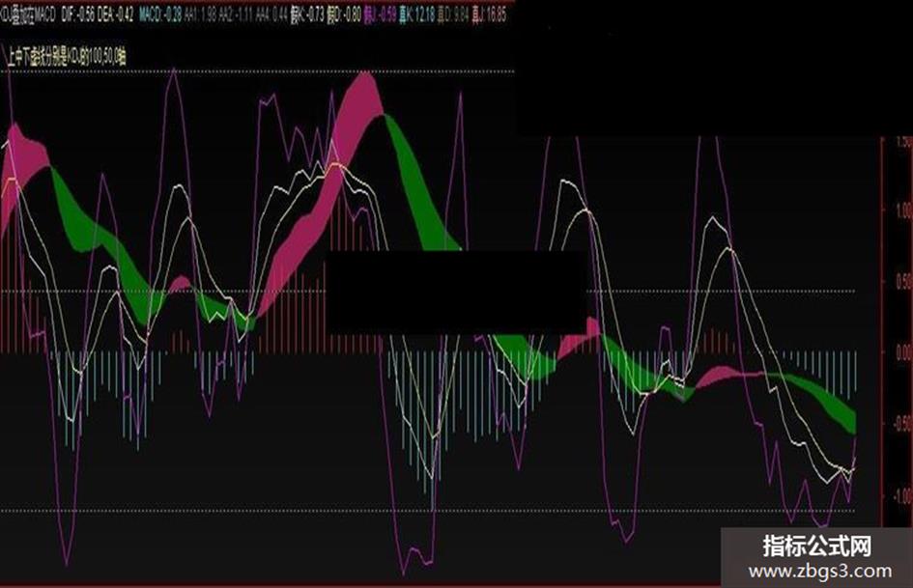Select the 假K: -0.73 value
Viewport: 913px width, 588px height.
tap(307, 15)
